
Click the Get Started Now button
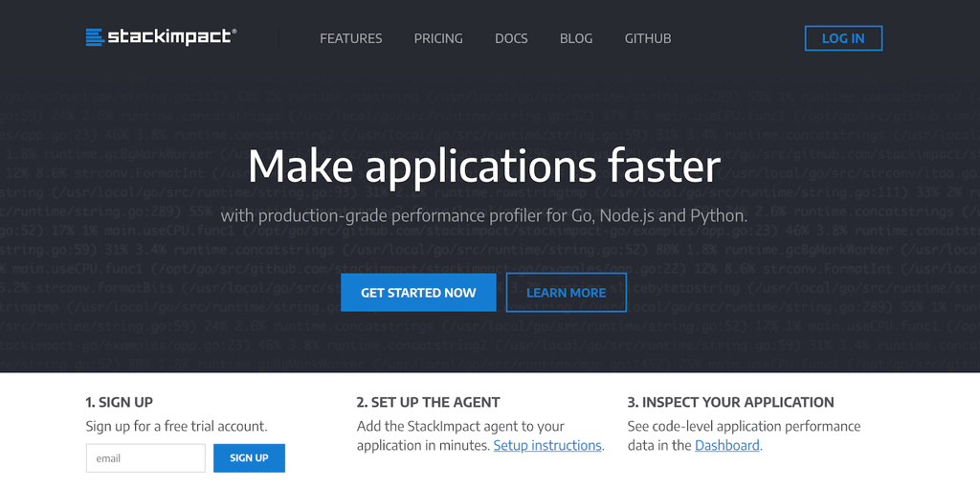[x=418, y=293]
